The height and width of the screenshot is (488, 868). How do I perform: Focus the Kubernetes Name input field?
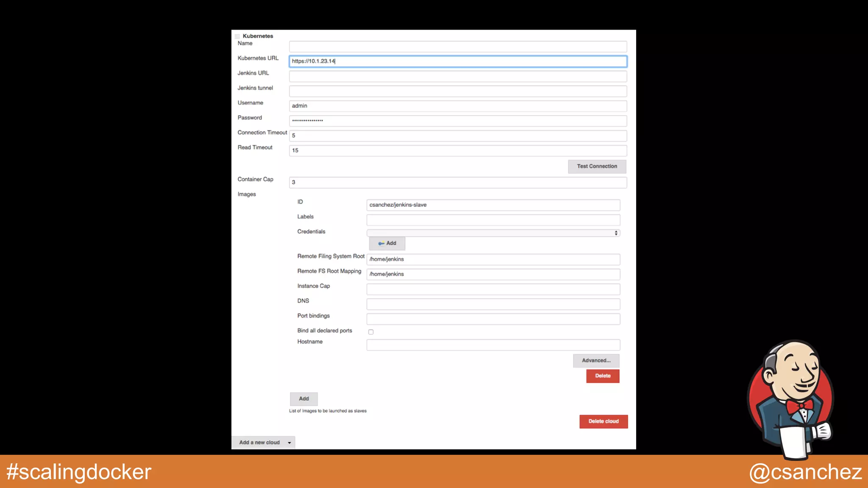(x=458, y=46)
